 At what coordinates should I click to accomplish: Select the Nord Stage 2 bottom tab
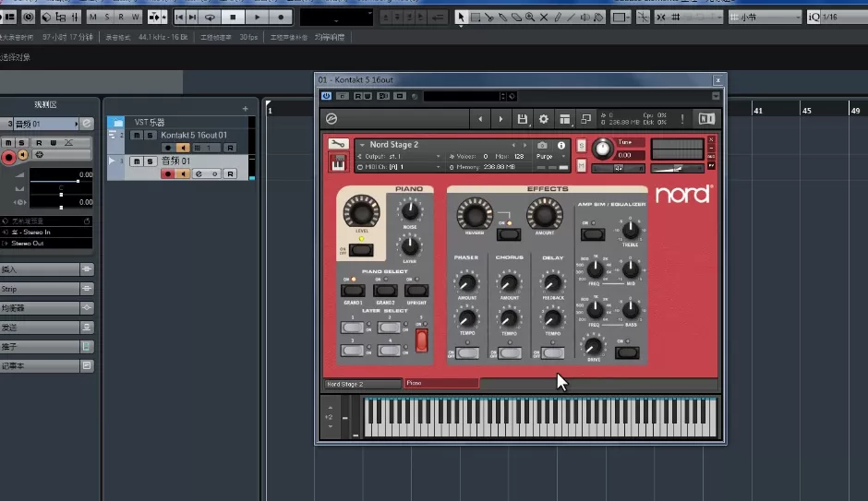click(x=362, y=383)
